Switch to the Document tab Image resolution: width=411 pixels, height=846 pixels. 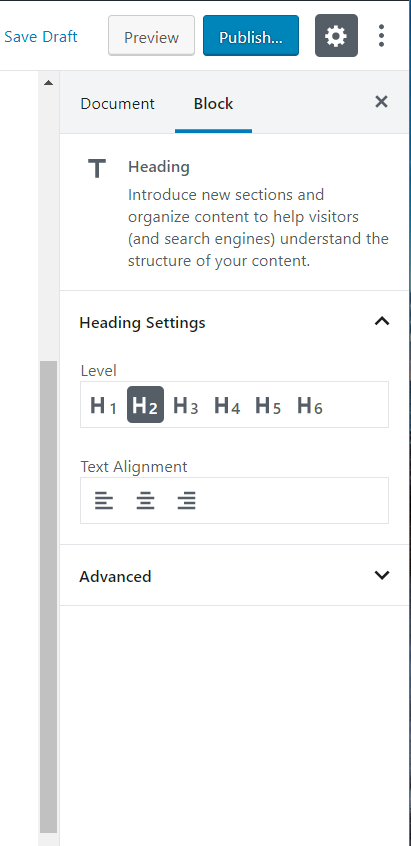tap(118, 103)
